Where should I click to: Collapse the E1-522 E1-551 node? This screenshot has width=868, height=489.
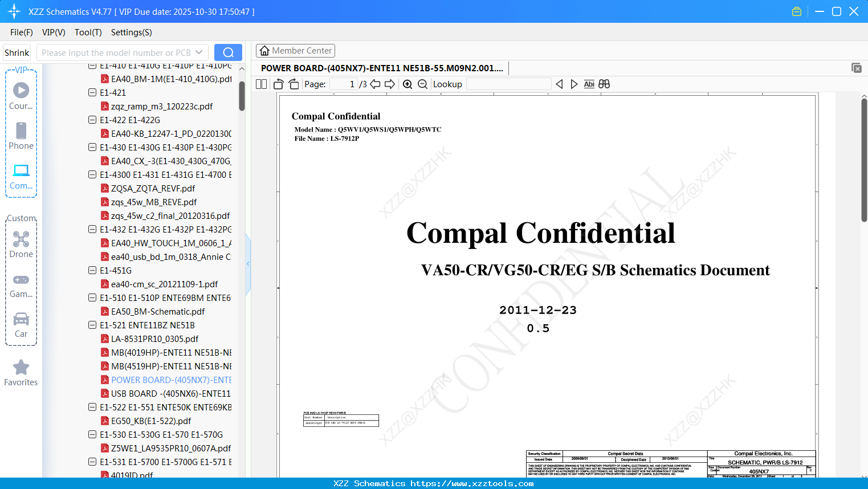tap(92, 407)
